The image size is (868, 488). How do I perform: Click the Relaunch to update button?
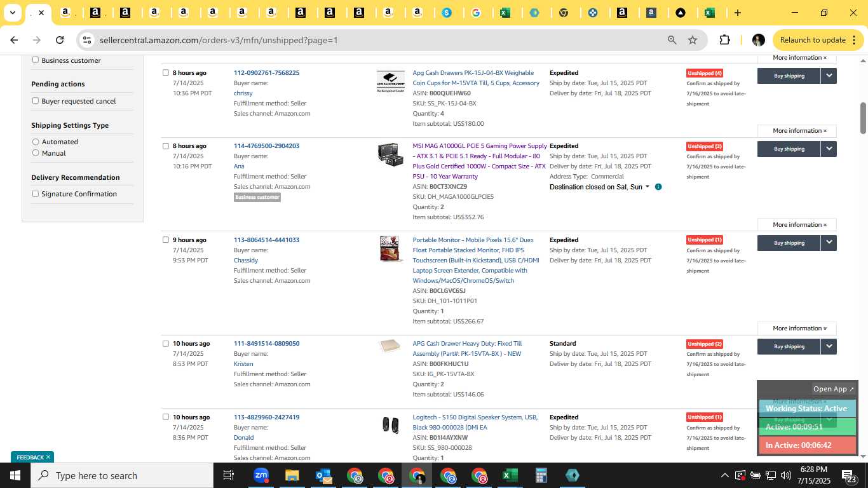(813, 40)
